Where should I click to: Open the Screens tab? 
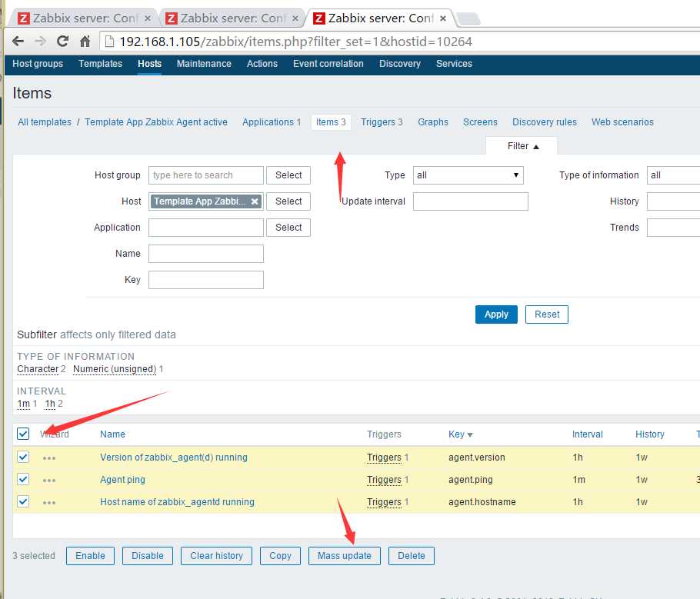(x=480, y=121)
